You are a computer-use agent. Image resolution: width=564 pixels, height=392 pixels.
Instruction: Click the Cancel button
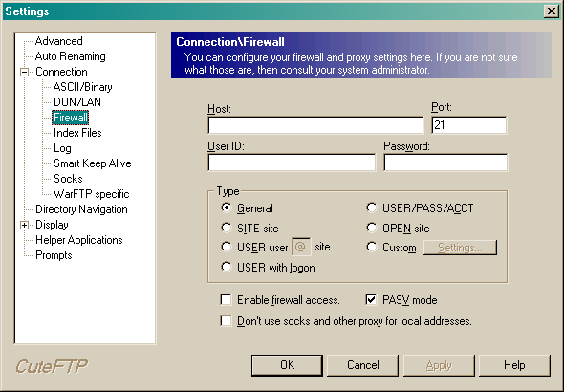tap(363, 365)
